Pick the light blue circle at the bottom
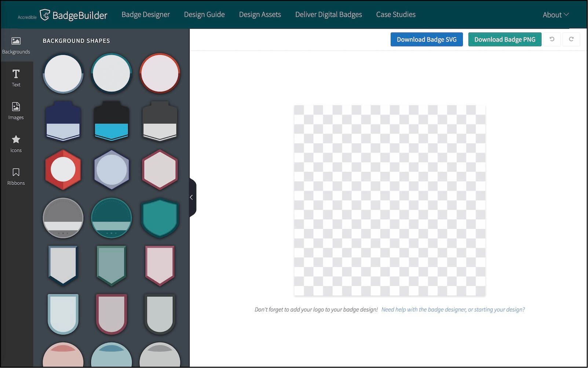 (x=112, y=354)
